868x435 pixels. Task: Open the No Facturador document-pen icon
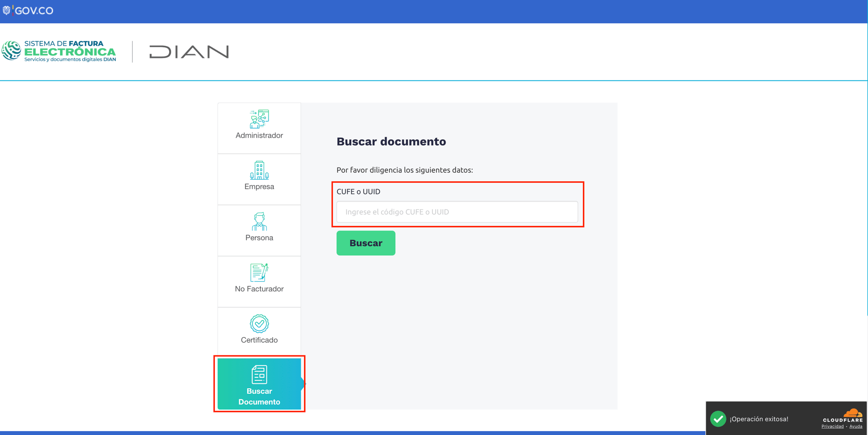[259, 272]
